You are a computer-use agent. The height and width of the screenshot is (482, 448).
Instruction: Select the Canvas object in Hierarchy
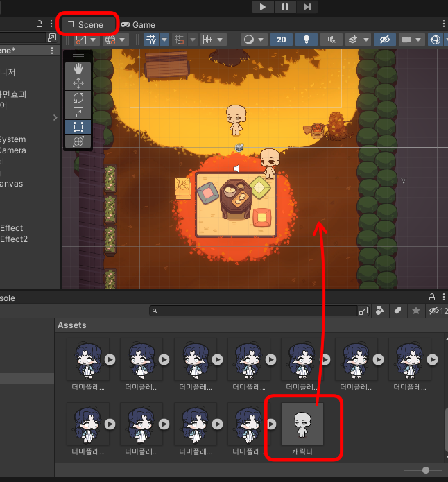click(12, 184)
